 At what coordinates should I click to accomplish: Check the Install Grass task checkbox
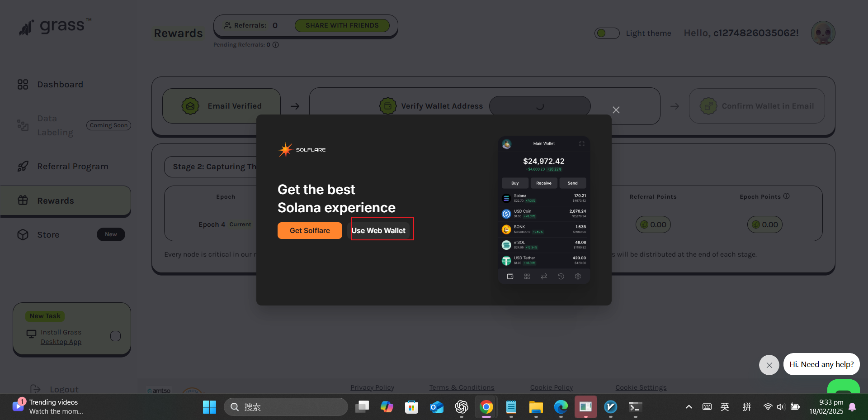[115, 336]
